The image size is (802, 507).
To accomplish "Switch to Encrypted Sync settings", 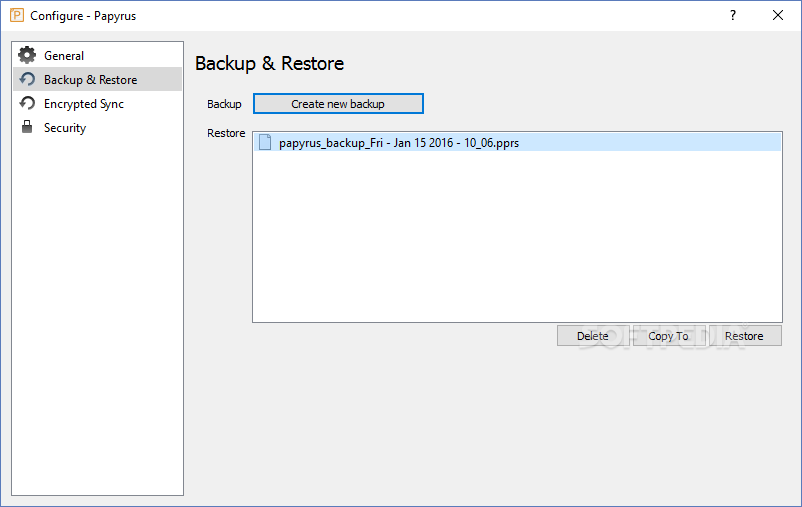I will (98, 103).
